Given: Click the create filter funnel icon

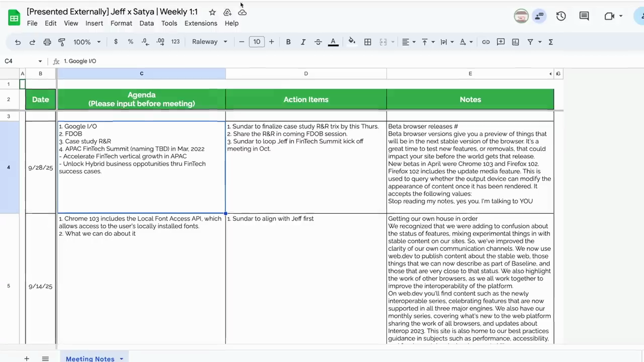Looking at the screenshot, I should pyautogui.click(x=530, y=42).
